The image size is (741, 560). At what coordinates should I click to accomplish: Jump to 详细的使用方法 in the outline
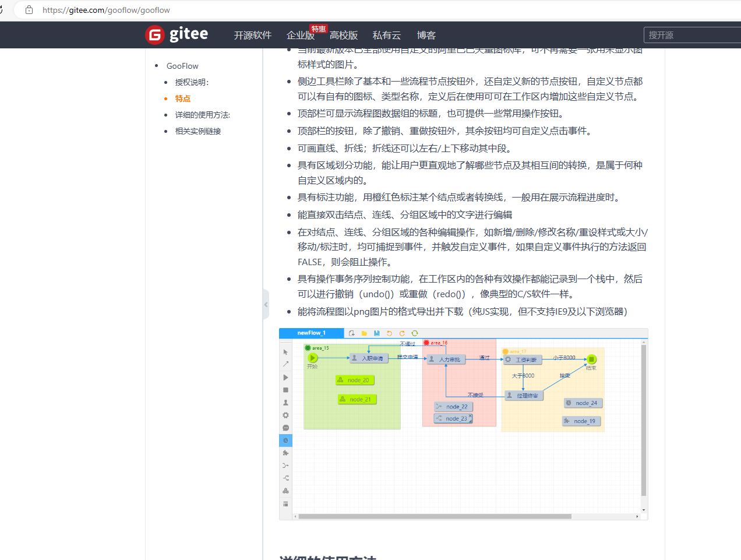pyautogui.click(x=202, y=115)
